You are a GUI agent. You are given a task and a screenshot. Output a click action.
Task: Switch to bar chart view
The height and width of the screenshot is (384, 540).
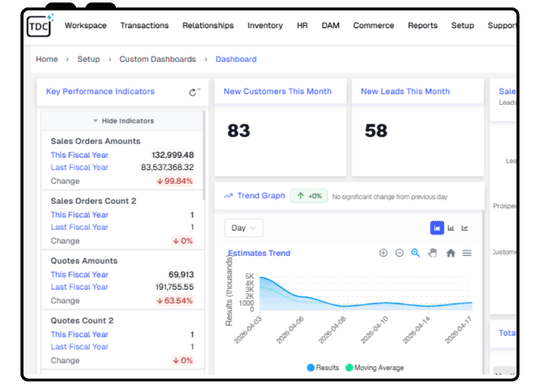[451, 228]
